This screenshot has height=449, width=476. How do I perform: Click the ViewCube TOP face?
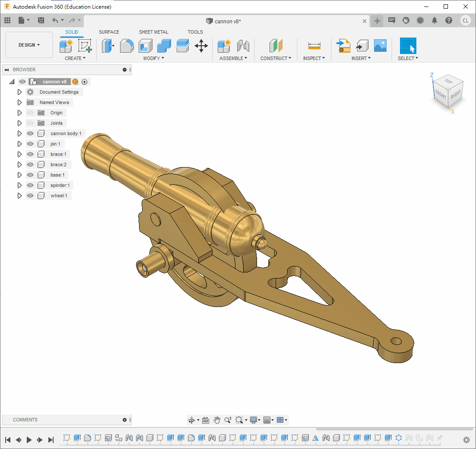tap(448, 82)
